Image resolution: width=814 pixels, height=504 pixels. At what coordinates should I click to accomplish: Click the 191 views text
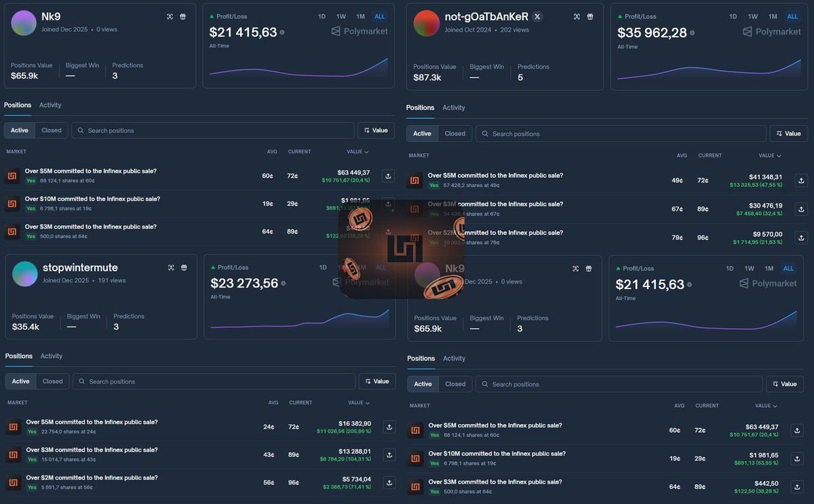click(112, 280)
